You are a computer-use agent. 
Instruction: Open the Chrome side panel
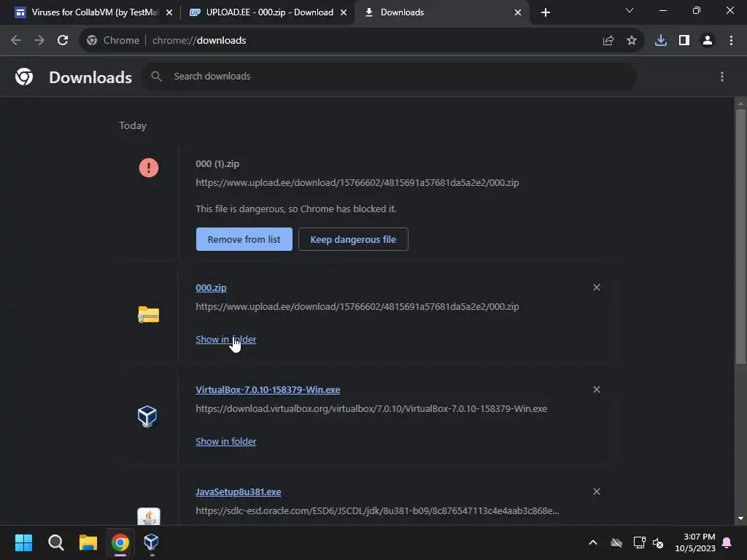point(684,41)
